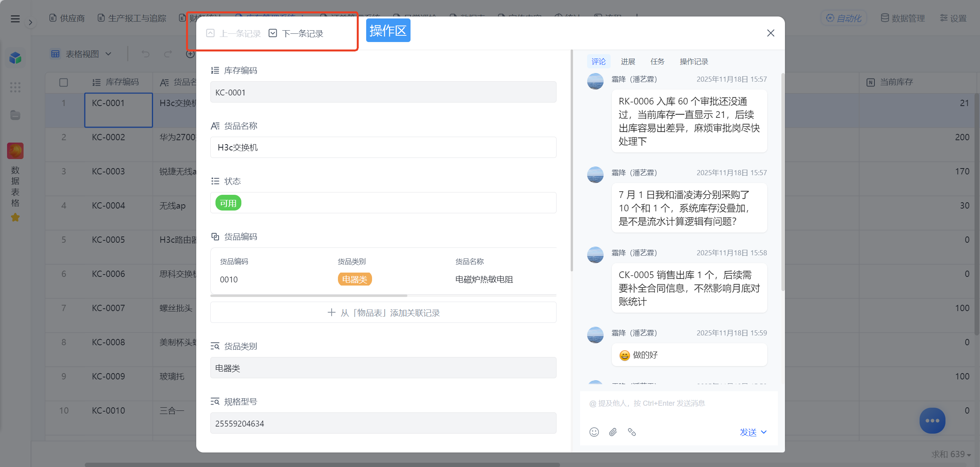Go to 下一条记录

[x=296, y=33]
